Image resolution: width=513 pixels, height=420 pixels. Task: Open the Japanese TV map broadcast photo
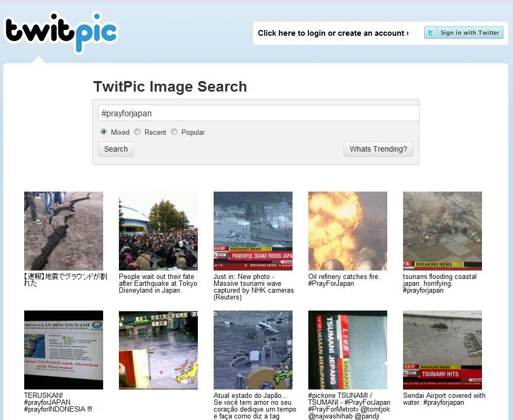[x=158, y=349]
